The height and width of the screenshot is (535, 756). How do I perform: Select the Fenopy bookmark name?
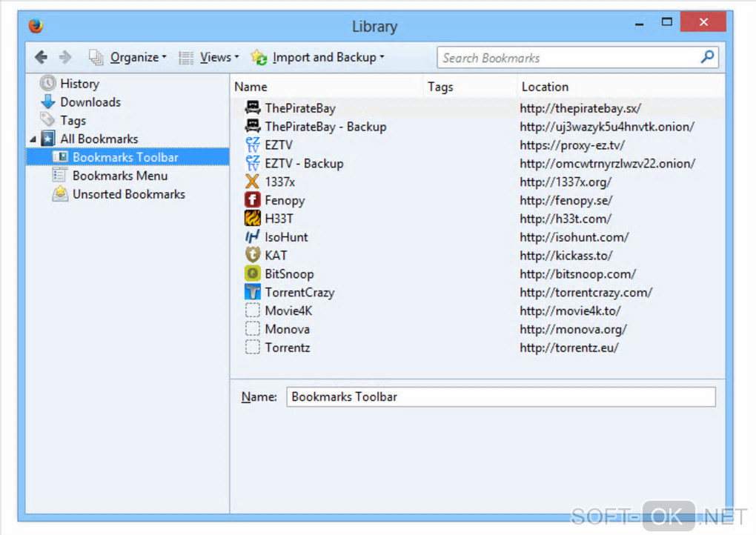point(285,201)
